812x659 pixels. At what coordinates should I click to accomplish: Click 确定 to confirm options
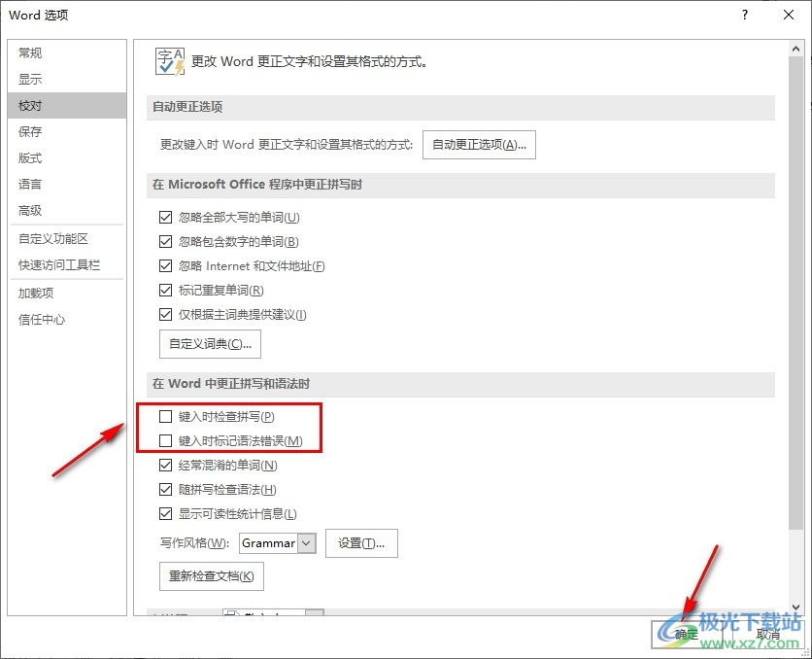pos(687,634)
